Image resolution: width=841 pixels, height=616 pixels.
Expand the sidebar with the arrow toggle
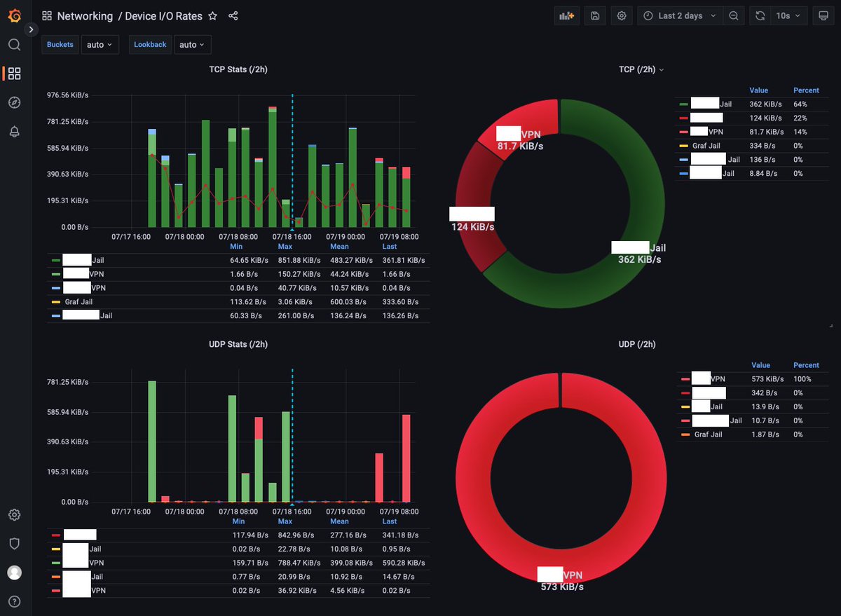coord(31,29)
